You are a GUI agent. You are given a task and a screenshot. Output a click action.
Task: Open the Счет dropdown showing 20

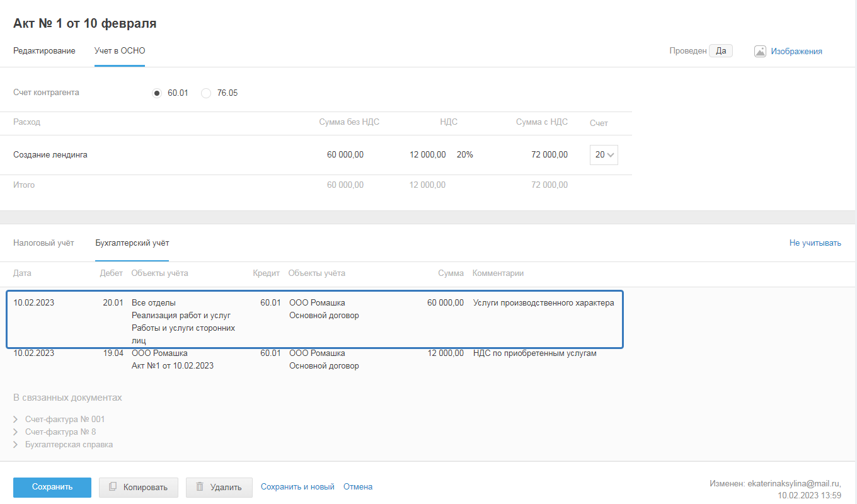[604, 155]
